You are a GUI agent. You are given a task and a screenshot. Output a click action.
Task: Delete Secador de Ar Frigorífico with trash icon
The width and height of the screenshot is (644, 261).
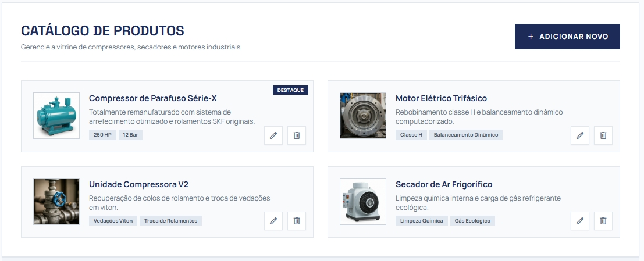(x=603, y=221)
